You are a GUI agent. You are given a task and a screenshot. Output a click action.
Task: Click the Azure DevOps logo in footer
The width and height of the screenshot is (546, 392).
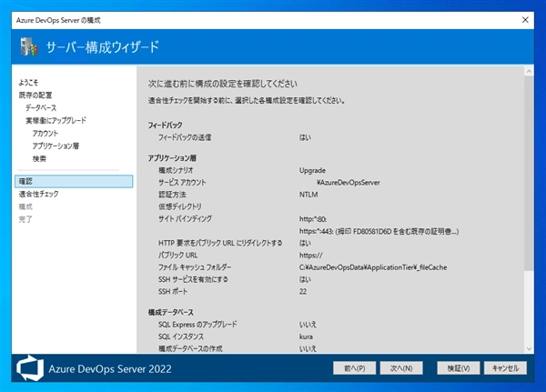pyautogui.click(x=30, y=368)
